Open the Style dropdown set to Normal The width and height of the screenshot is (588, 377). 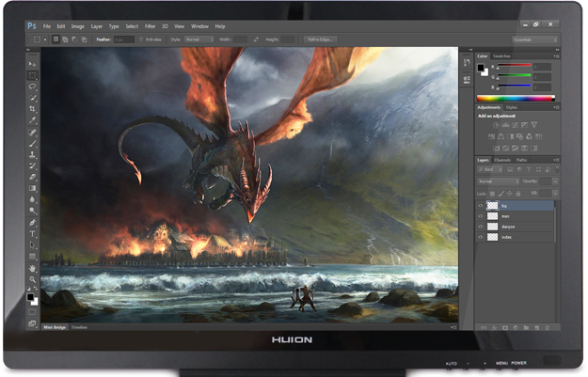199,39
